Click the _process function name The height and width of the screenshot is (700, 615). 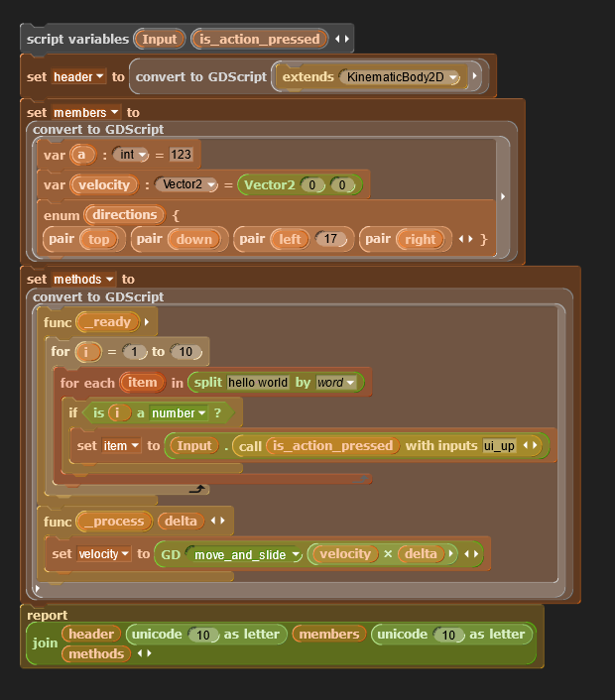pos(114,521)
